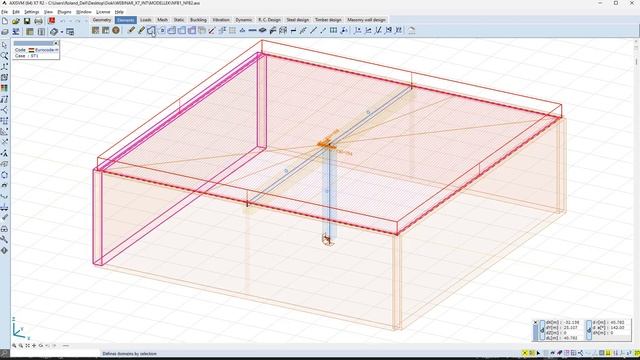Image resolution: width=640 pixels, height=360 pixels.
Task: Click the Color coding icon in left bar
Action: (4, 88)
